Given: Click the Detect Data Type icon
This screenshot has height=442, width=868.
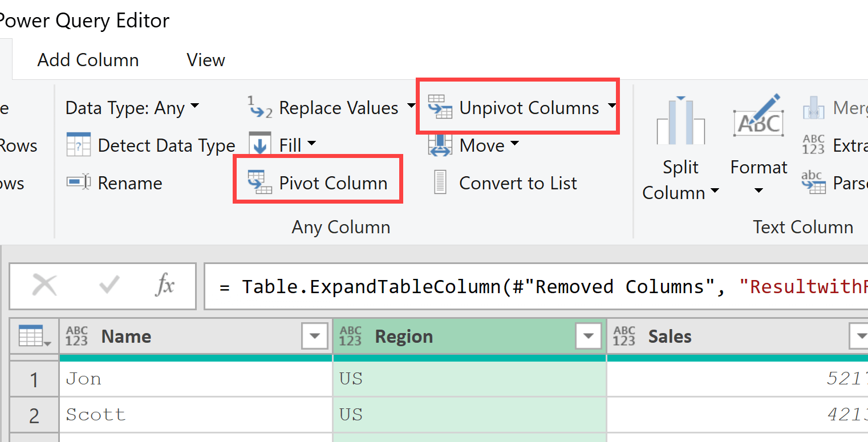Looking at the screenshot, I should (x=78, y=145).
